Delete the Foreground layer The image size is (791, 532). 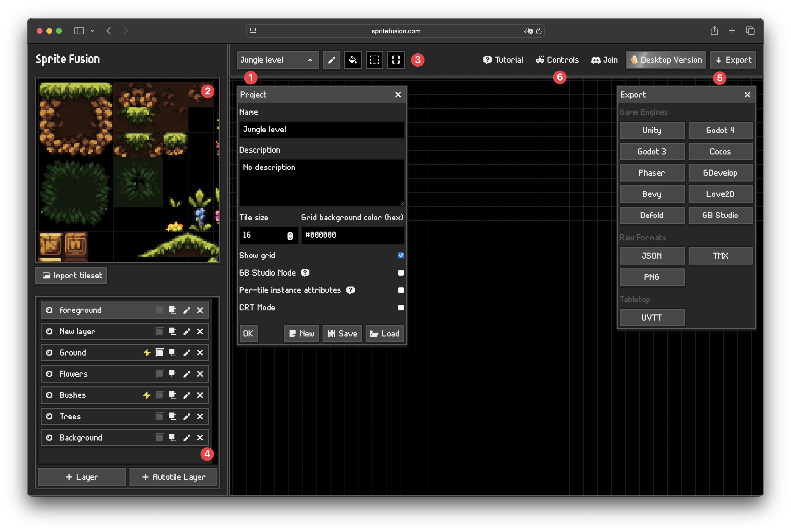pos(200,310)
